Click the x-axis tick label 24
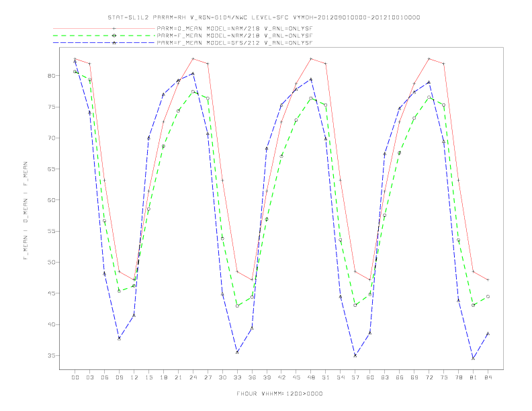Viewport: 532px width, 411px height. pos(193,377)
